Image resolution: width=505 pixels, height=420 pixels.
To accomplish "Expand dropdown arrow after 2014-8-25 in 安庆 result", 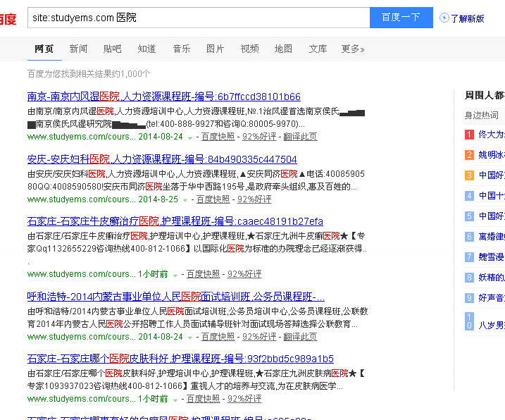I will tap(185, 201).
